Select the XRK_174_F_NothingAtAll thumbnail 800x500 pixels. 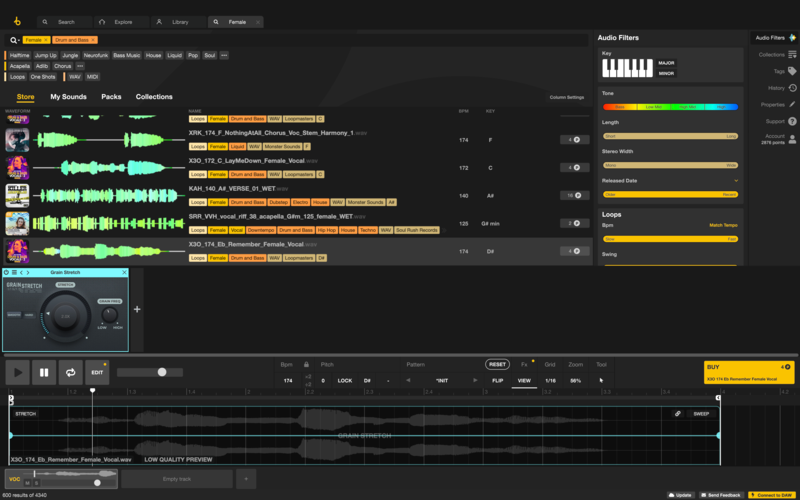click(17, 140)
